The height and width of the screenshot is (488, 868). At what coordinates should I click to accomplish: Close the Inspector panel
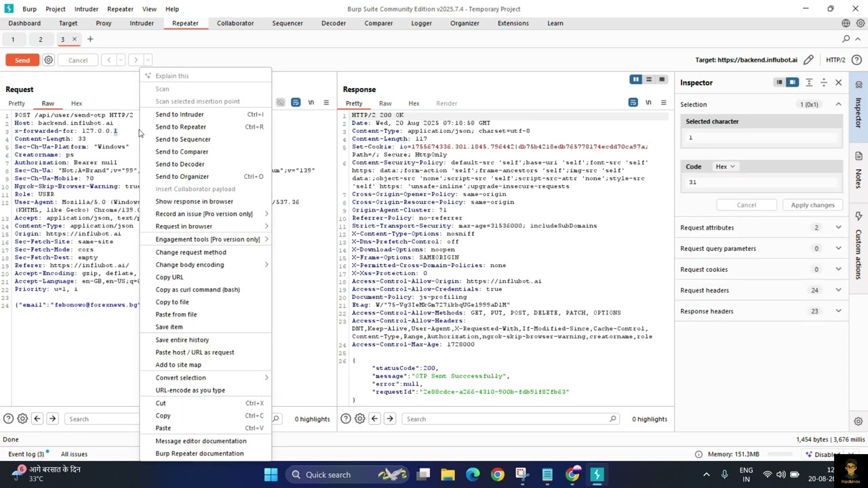tap(839, 83)
